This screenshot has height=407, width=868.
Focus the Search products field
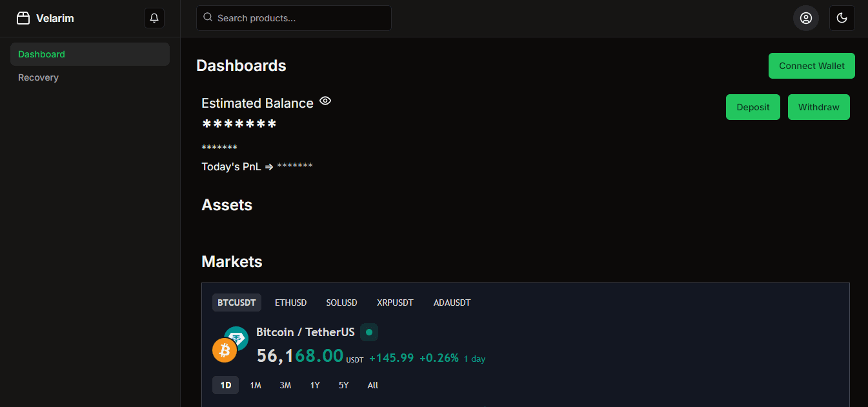click(294, 18)
